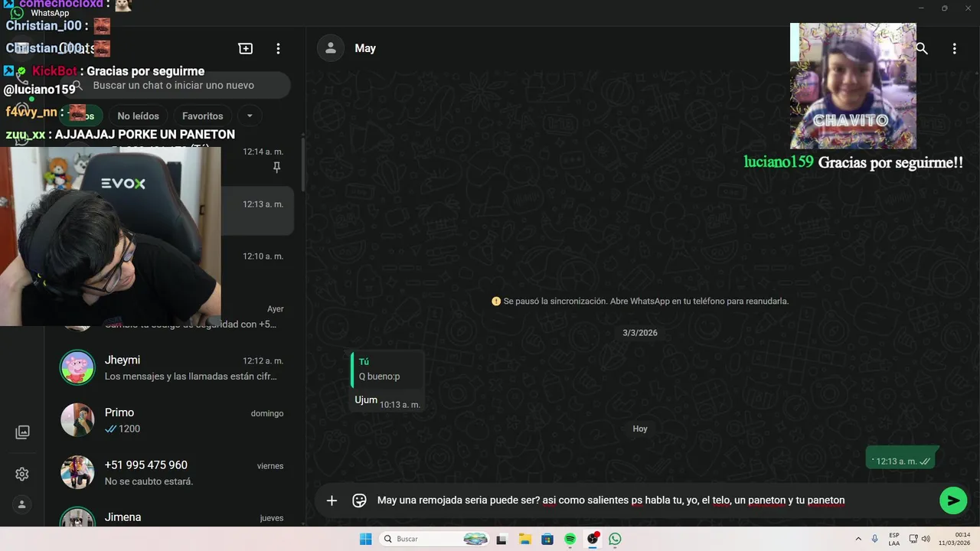Search within the May conversation

(x=922, y=48)
